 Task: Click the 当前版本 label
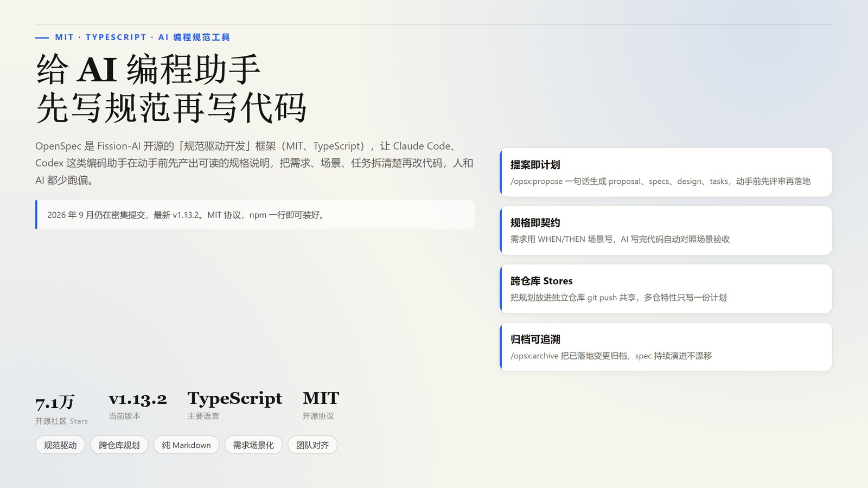coord(124,416)
